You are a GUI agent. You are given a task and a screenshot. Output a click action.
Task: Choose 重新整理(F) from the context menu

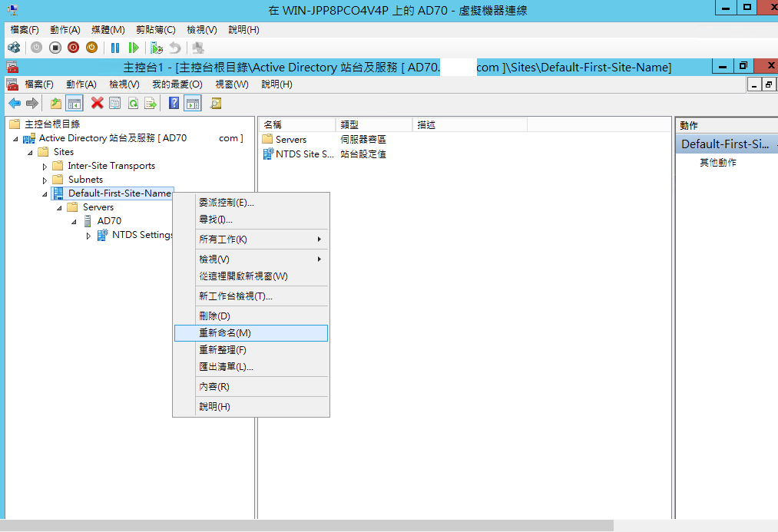(251, 350)
